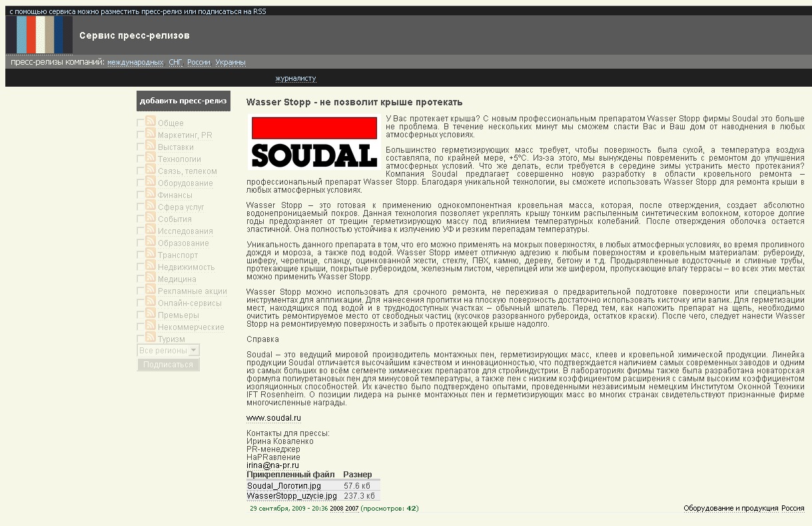Tick the Маркетинг, PR checkbox

[x=141, y=135]
